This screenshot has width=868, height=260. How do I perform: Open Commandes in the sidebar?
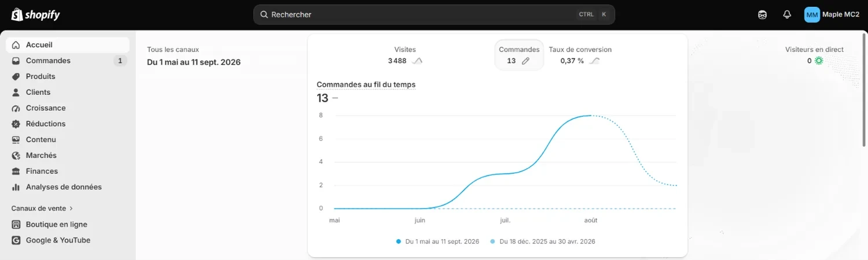click(68, 61)
